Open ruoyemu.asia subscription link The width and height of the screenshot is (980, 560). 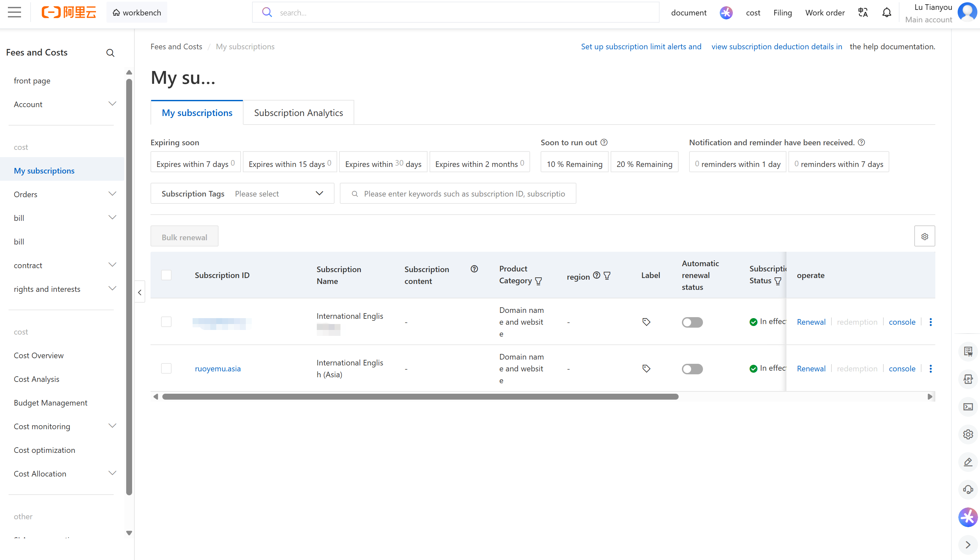218,368
